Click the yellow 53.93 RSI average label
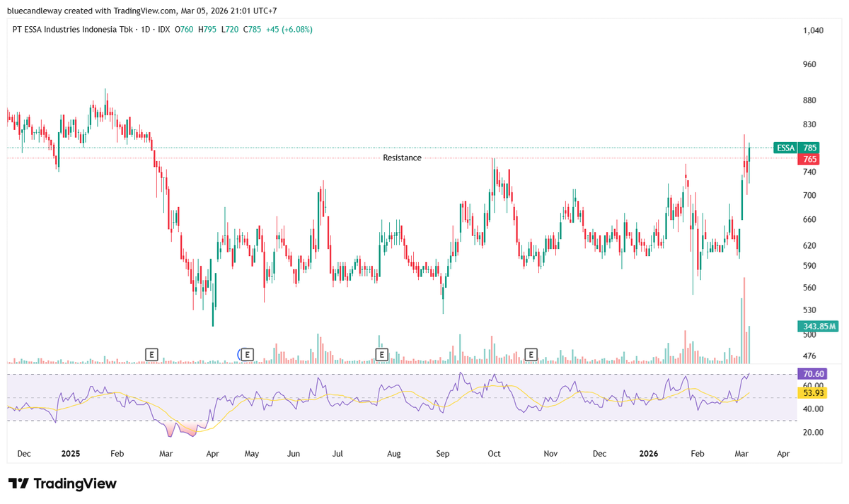This screenshot has width=849, height=504. tap(812, 392)
